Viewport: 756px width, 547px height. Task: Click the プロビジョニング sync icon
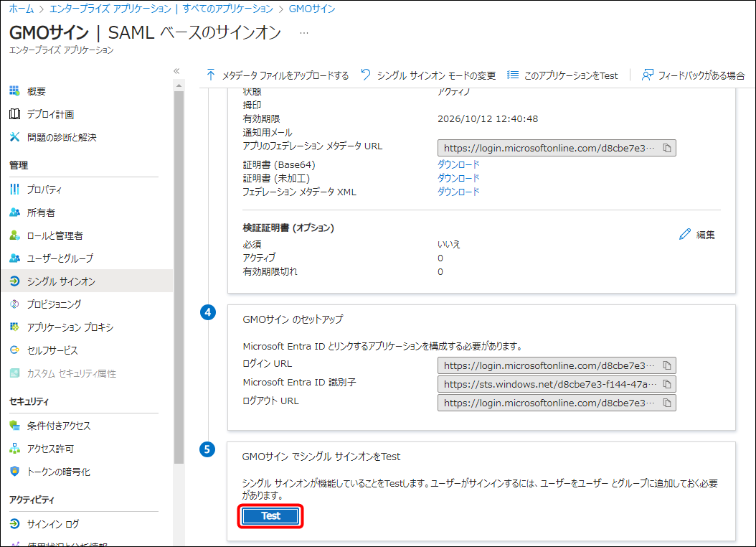(x=14, y=304)
